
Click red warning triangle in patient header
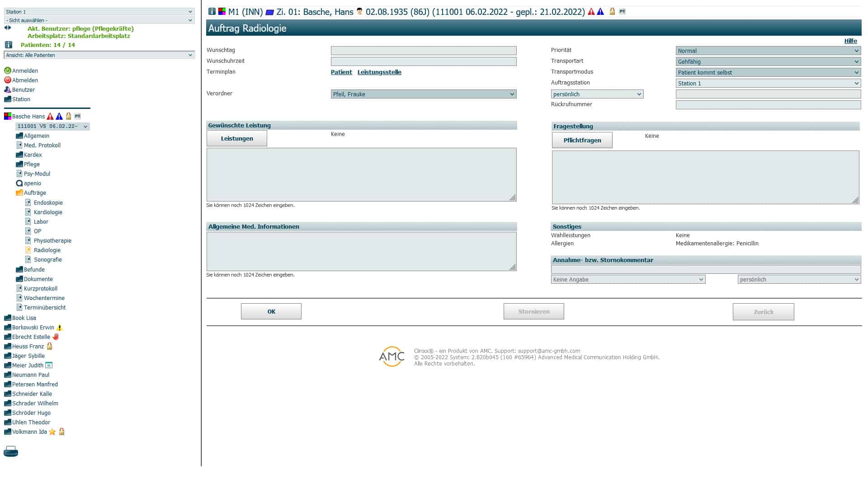pos(591,12)
